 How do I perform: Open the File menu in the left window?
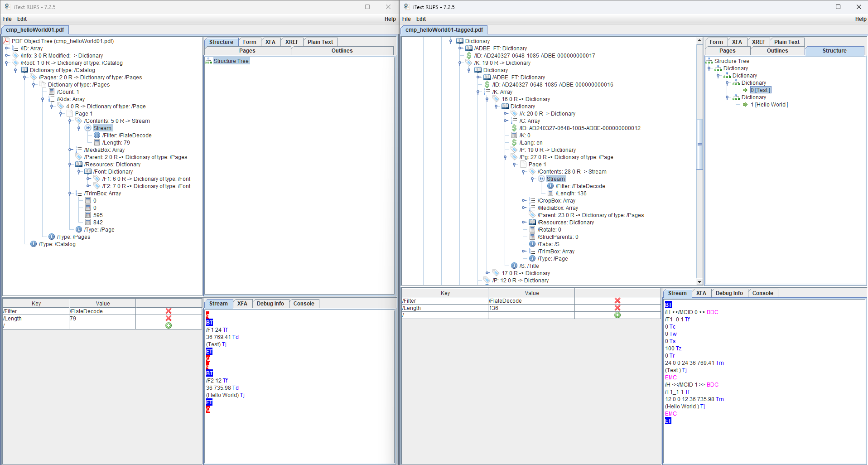(7, 19)
